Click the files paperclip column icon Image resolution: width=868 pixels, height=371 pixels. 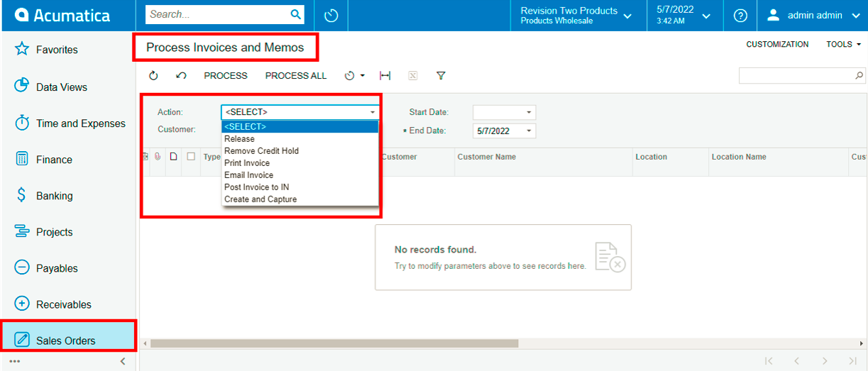(157, 156)
